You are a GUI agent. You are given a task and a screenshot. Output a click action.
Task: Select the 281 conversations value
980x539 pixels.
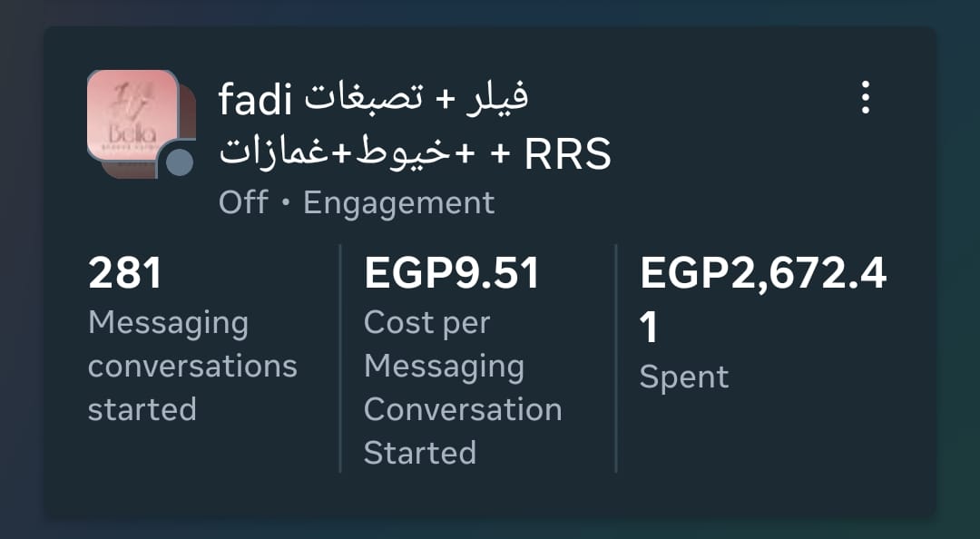125,273
